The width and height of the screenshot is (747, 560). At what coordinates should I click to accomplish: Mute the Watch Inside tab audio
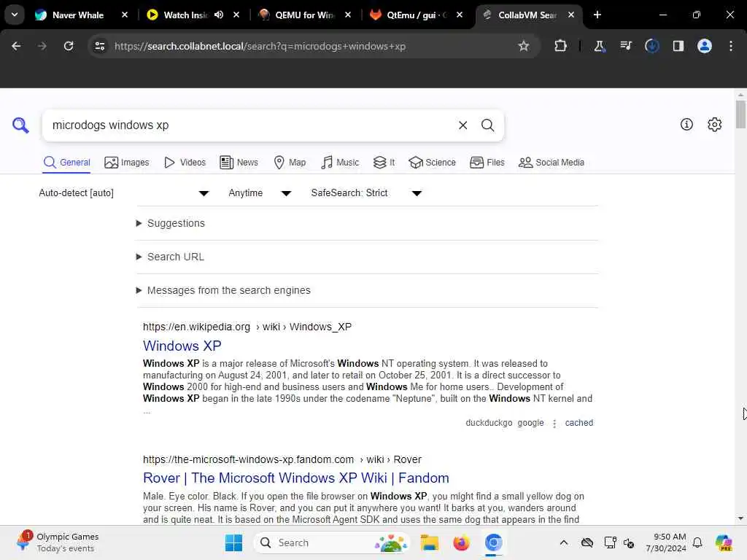point(219,15)
